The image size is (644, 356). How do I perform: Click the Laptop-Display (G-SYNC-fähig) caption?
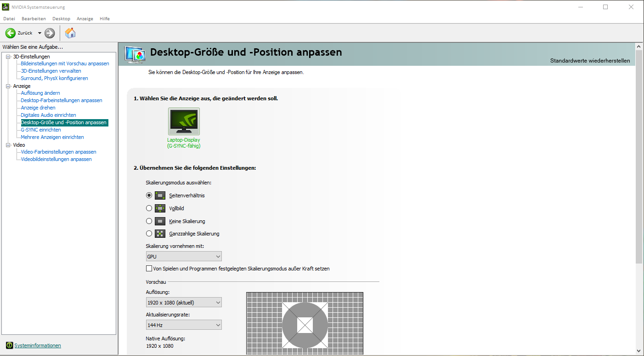184,143
